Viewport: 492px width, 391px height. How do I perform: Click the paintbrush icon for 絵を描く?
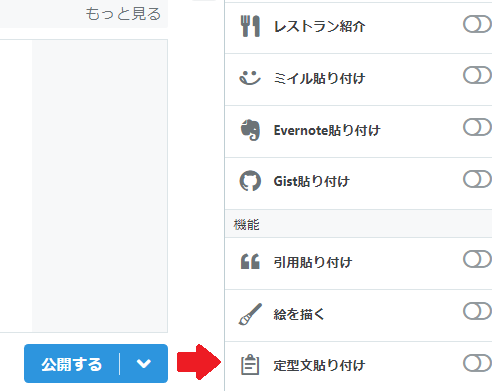[x=250, y=314]
